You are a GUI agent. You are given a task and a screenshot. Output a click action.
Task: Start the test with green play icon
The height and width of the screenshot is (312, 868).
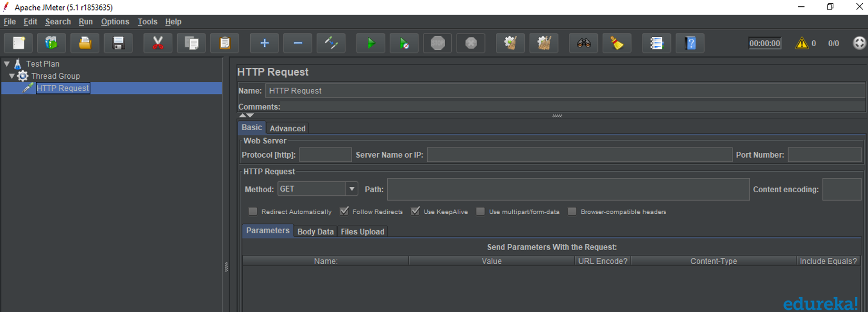pyautogui.click(x=371, y=43)
